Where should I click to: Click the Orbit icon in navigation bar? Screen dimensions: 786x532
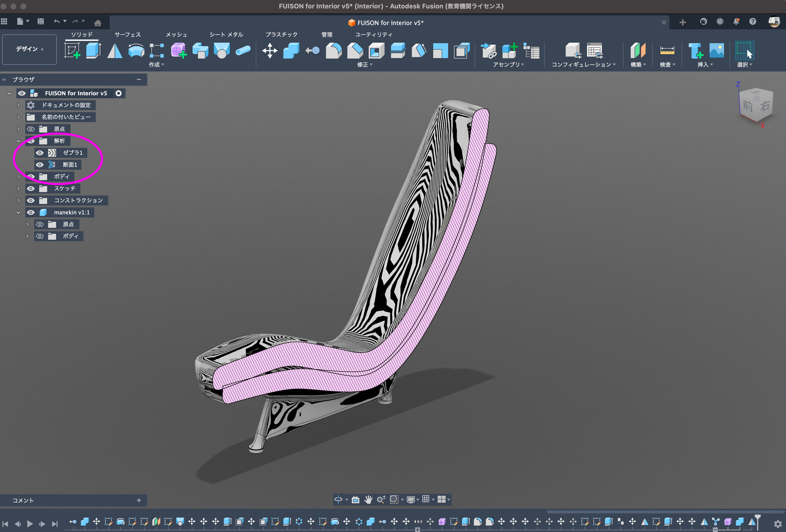[x=339, y=499]
